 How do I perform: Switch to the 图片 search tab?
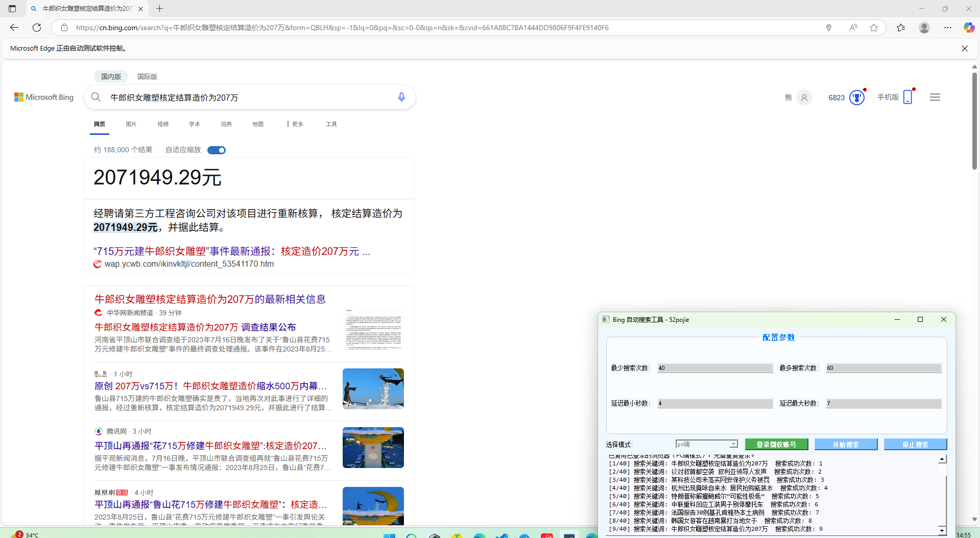pos(131,124)
